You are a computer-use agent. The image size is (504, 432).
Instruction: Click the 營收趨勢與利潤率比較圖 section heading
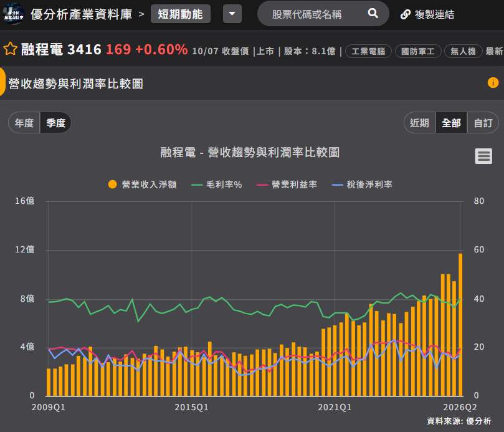(x=76, y=84)
